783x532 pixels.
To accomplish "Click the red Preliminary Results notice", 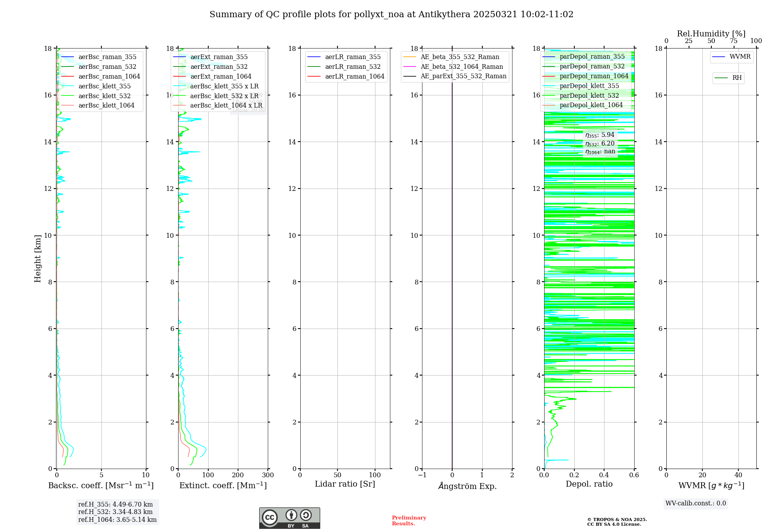I will tap(409, 521).
